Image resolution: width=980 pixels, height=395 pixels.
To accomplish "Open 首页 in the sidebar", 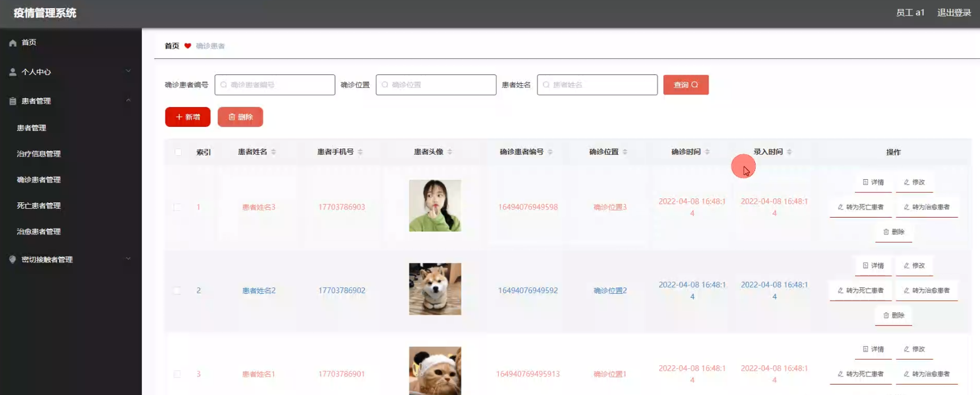I will coord(29,42).
